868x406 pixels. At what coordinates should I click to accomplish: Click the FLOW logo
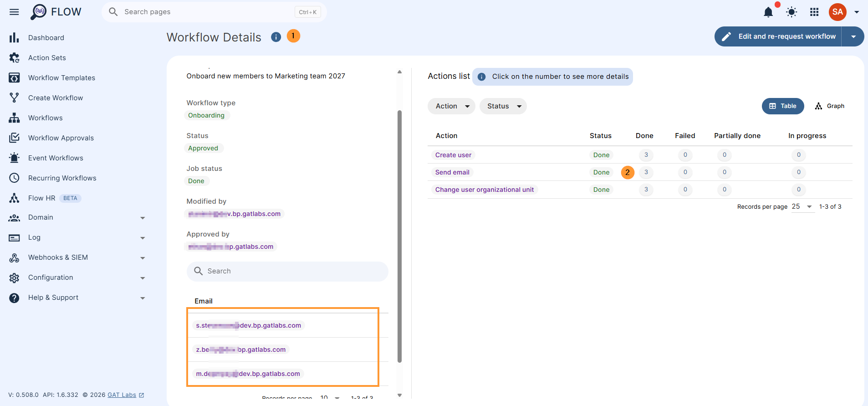[x=56, y=12]
